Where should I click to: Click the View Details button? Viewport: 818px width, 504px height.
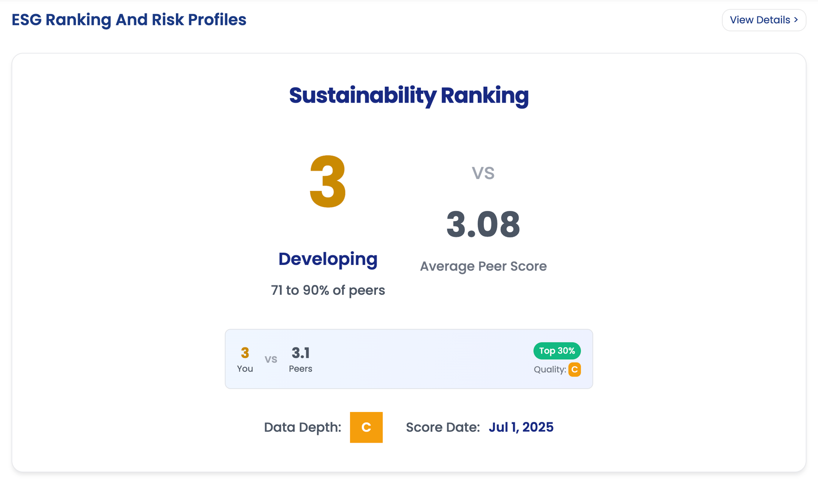(763, 20)
